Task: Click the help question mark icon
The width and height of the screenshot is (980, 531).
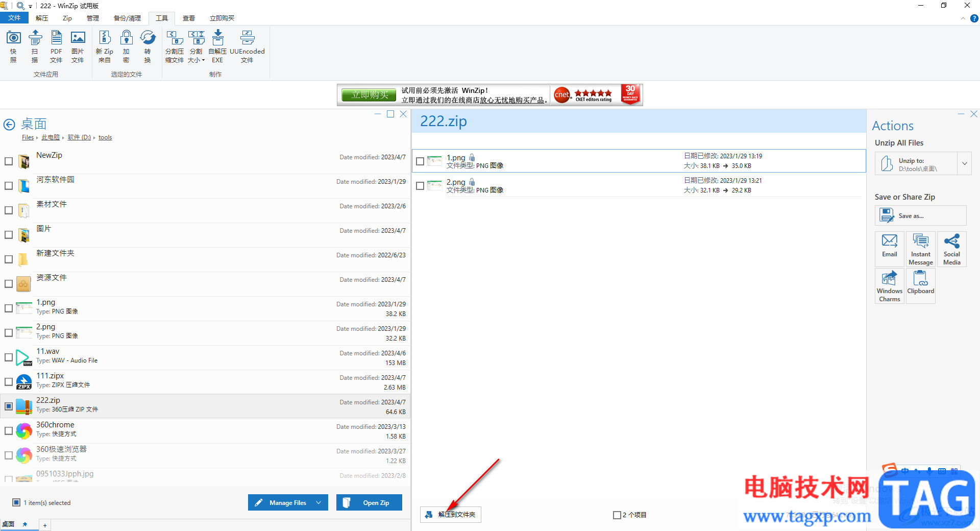Action: [x=974, y=18]
